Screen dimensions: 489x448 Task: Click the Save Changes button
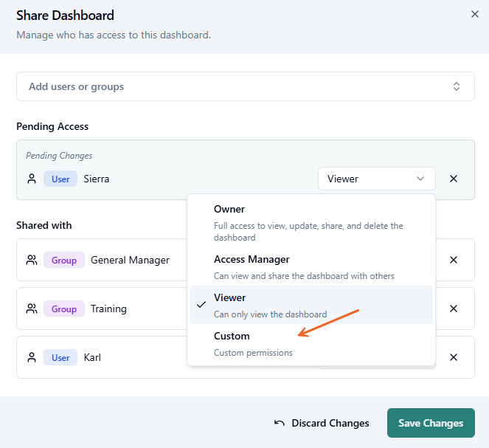(x=431, y=423)
